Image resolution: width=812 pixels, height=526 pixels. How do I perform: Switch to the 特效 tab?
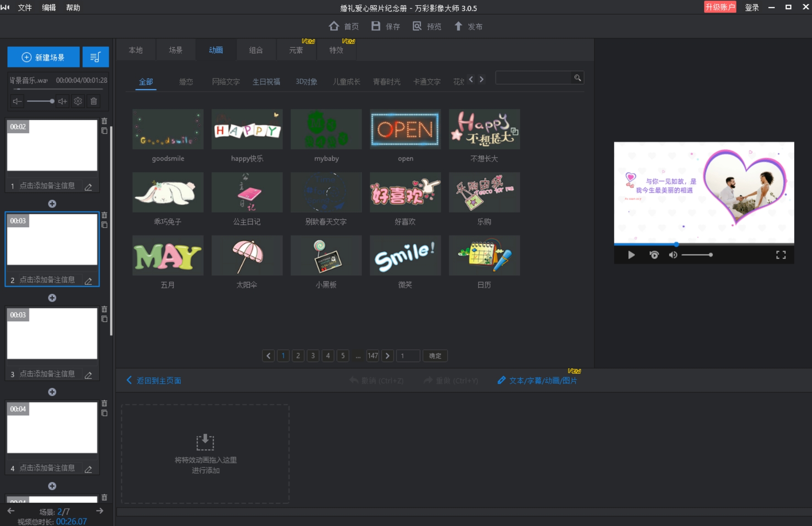(x=336, y=50)
